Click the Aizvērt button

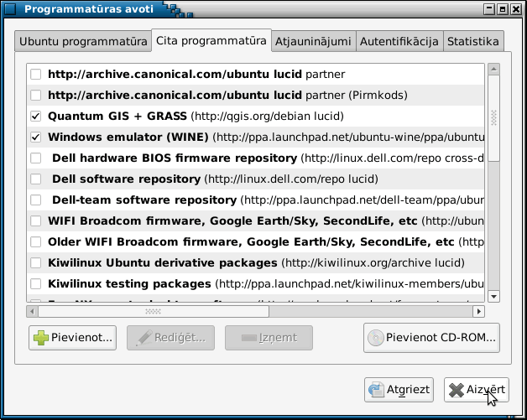477,390
